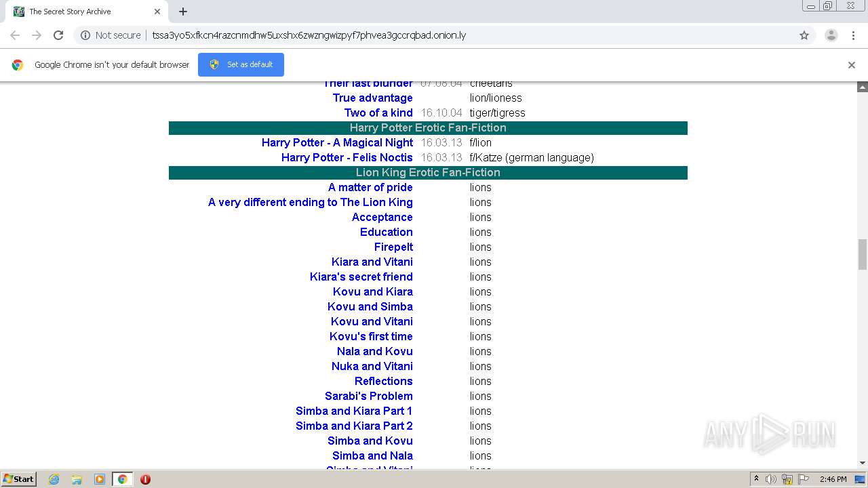The width and height of the screenshot is (868, 488).
Task: Click the 'Harry Potter Erotic Fan-Fiction' header
Action: point(428,127)
